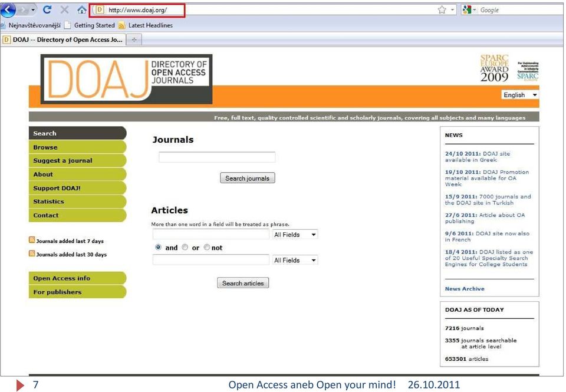Open the About menu item
Image resolution: width=566 pixels, height=392 pixels.
78,174
